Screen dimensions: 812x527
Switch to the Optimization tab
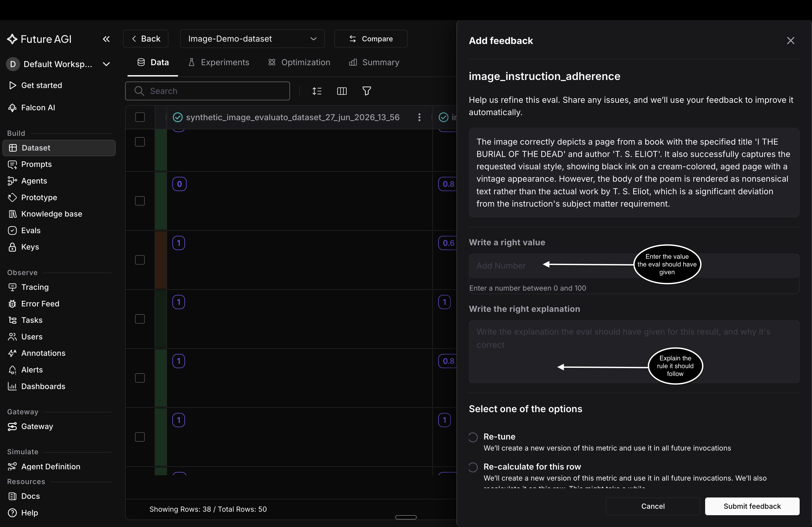click(299, 62)
